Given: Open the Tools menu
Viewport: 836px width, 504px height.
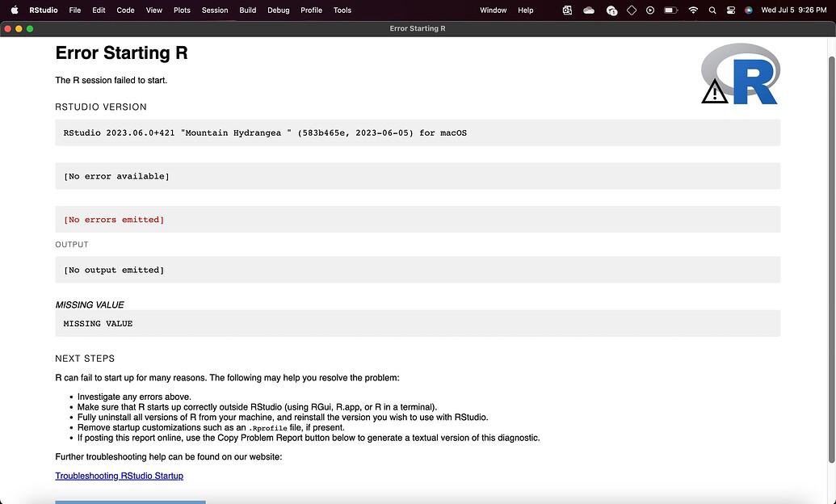Looking at the screenshot, I should (342, 10).
